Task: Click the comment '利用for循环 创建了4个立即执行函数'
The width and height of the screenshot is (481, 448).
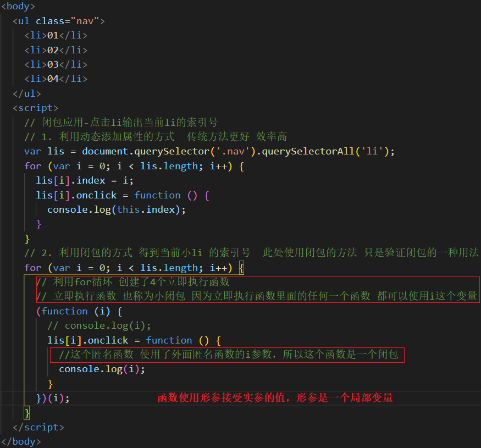Action: 133,281
